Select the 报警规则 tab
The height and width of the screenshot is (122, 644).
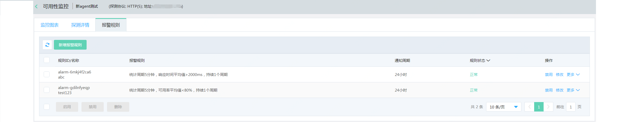tap(111, 25)
